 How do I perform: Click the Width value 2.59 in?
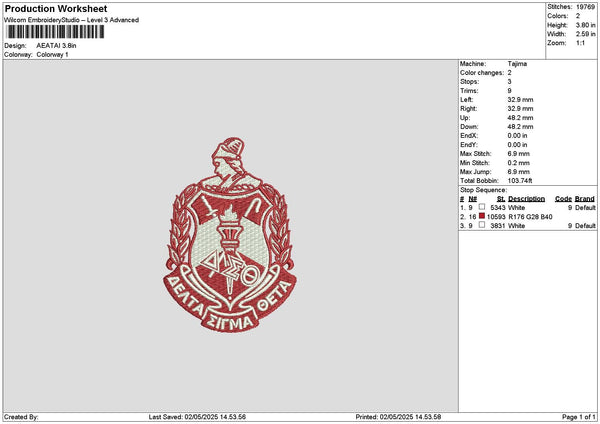tap(585, 34)
